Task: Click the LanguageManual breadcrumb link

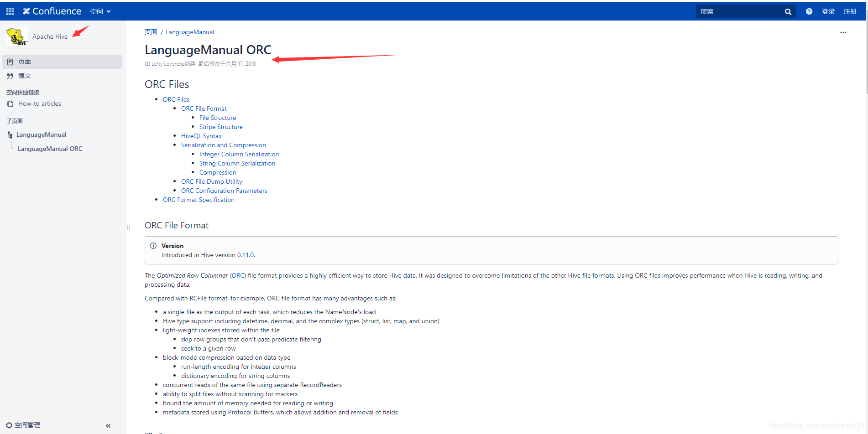Action: pos(190,32)
